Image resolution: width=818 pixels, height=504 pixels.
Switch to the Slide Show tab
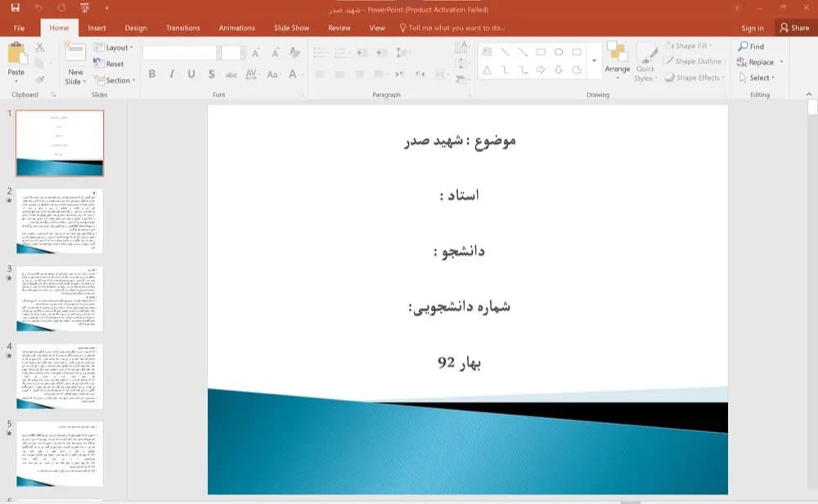pyautogui.click(x=292, y=28)
